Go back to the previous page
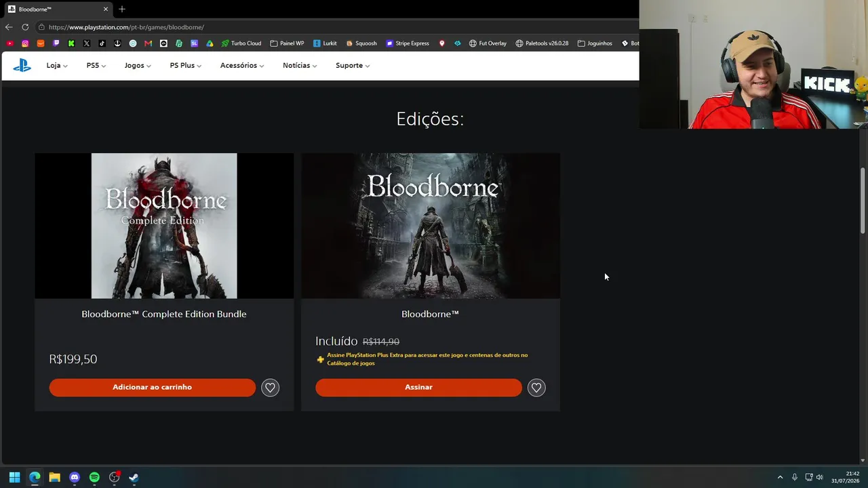This screenshot has width=868, height=488. (9, 27)
